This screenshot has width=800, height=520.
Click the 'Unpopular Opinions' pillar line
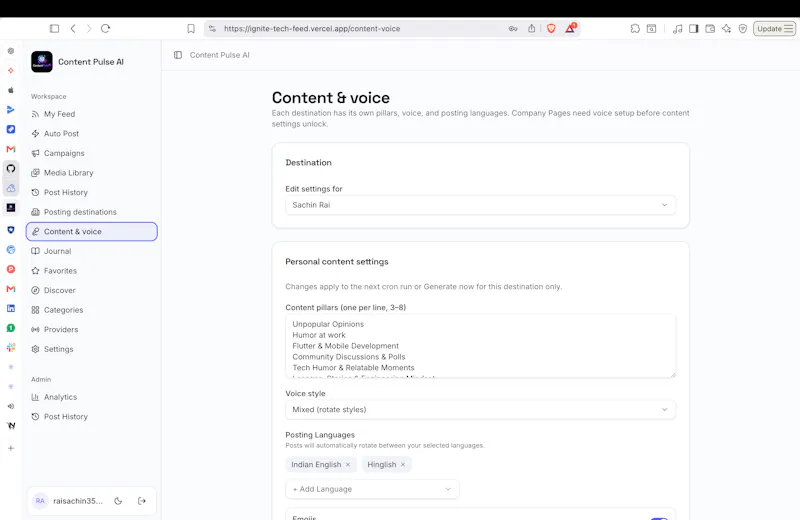click(328, 324)
